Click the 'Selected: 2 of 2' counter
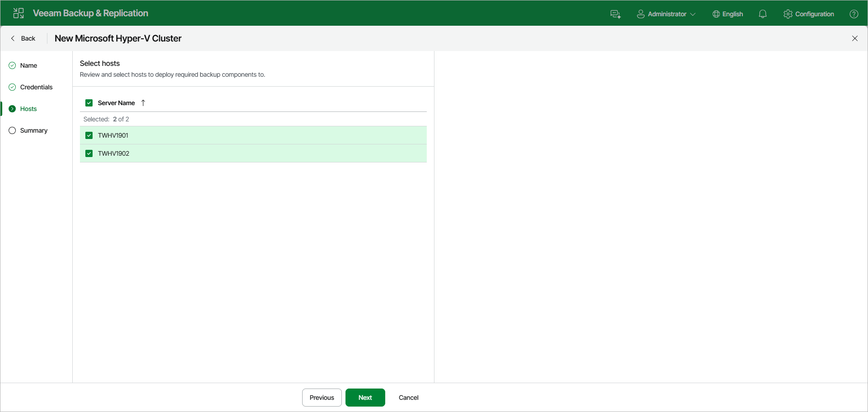This screenshot has height=412, width=868. 106,119
